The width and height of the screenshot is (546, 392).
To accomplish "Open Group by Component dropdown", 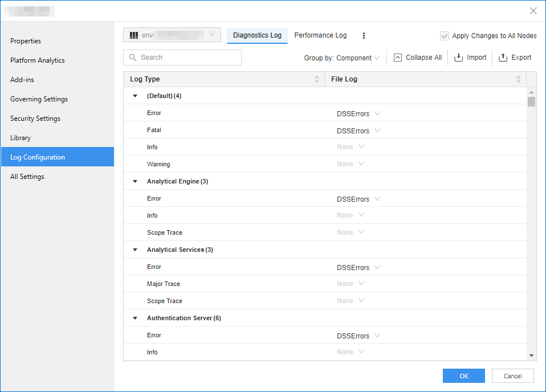I will point(342,58).
